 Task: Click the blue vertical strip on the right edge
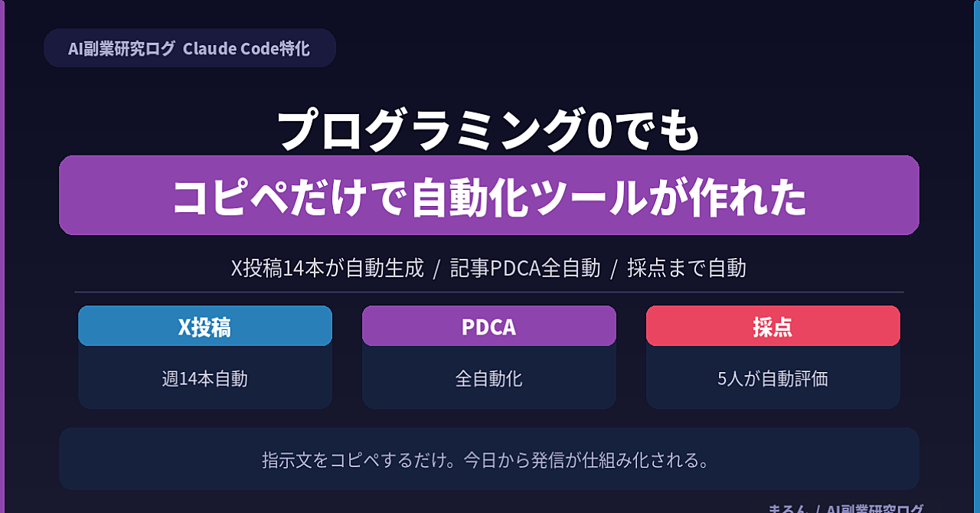pos(977,256)
